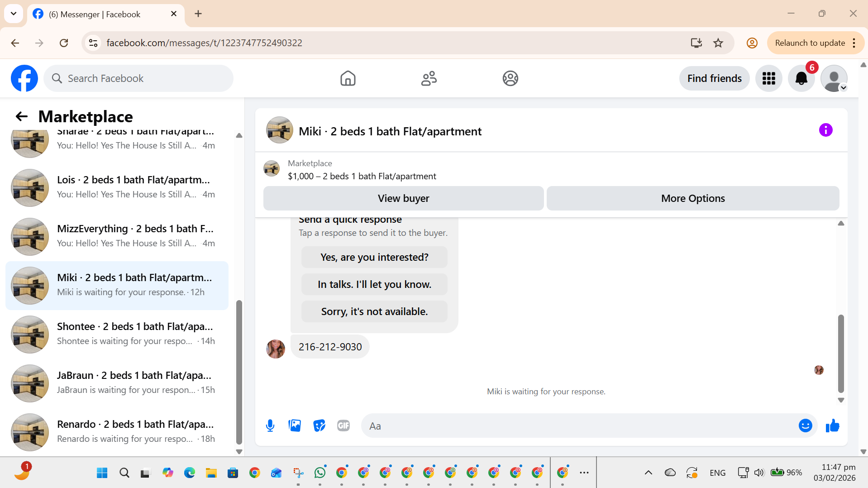Open a new browser tab
Screen dimensions: 868x488
[x=198, y=14]
